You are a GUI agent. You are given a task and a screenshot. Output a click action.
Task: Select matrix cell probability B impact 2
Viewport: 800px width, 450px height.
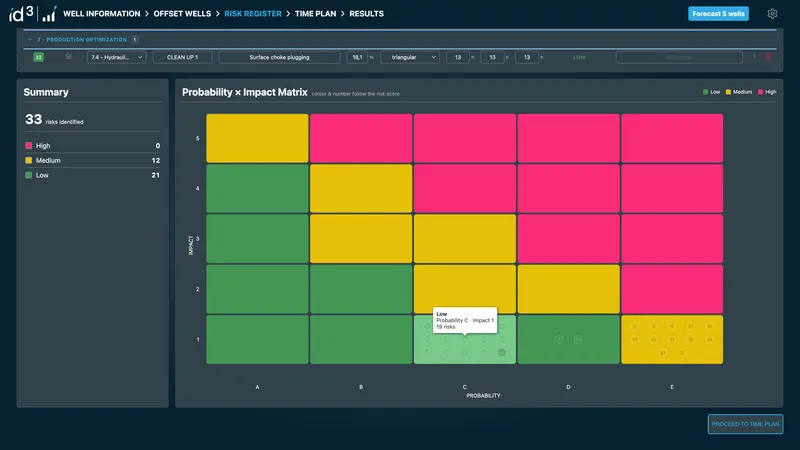tap(361, 289)
